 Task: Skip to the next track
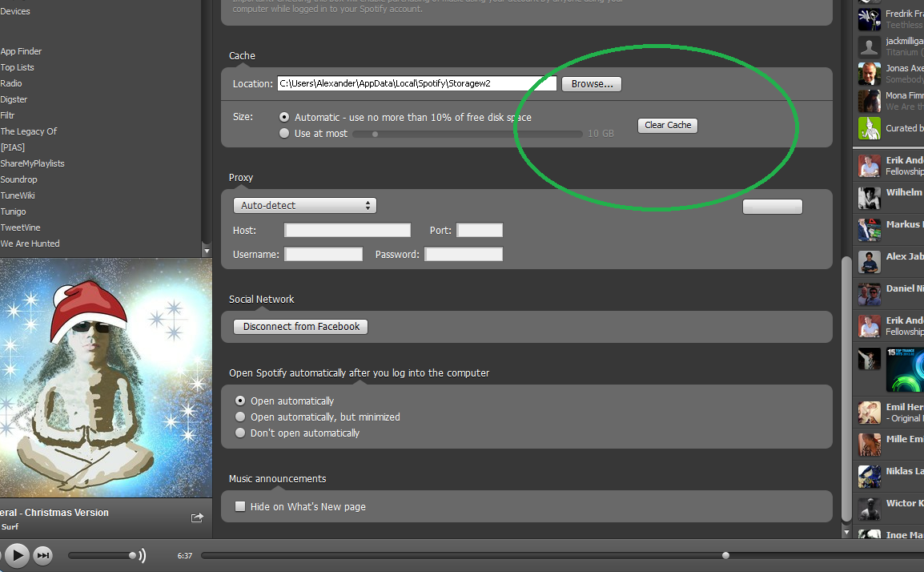[43, 555]
